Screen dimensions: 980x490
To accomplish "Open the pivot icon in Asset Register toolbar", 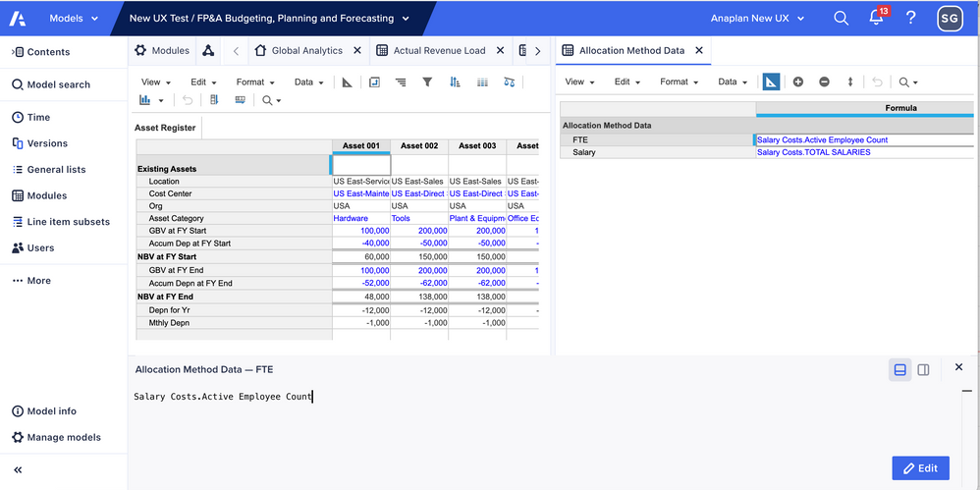I will pyautogui.click(x=374, y=82).
